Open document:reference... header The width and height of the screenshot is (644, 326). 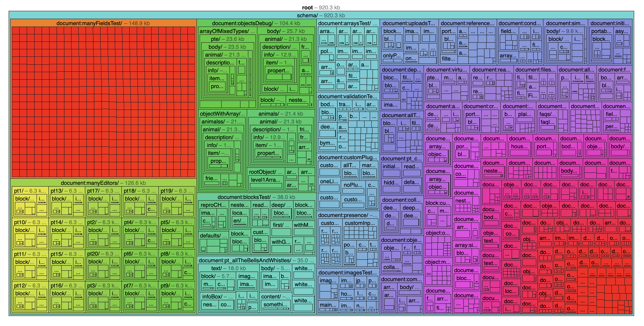(468, 23)
